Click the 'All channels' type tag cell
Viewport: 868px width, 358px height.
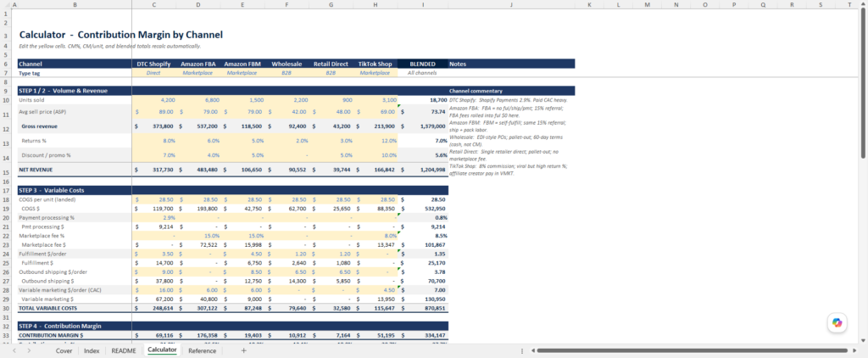click(x=423, y=73)
